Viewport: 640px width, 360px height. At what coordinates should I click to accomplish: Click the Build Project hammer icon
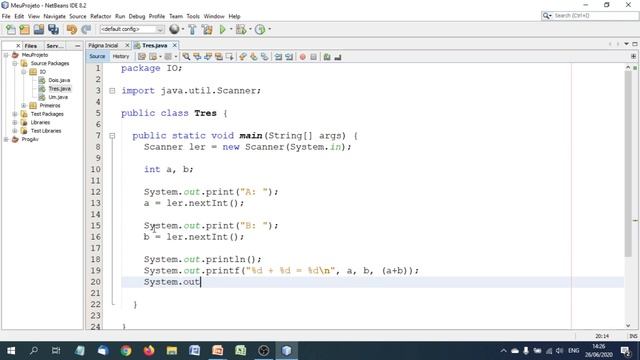(x=192, y=29)
